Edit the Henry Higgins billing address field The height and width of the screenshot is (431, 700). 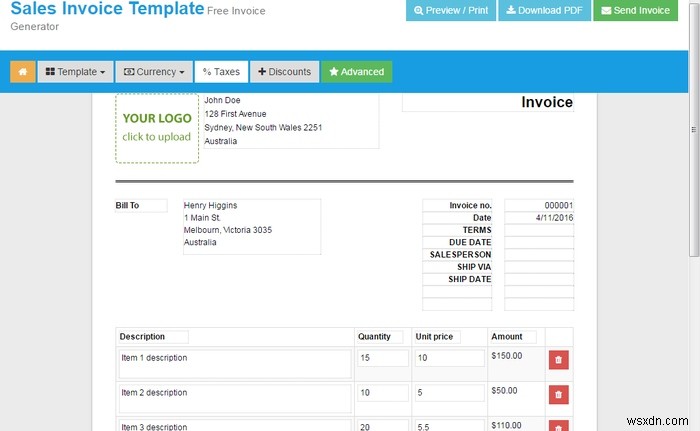click(x=252, y=227)
